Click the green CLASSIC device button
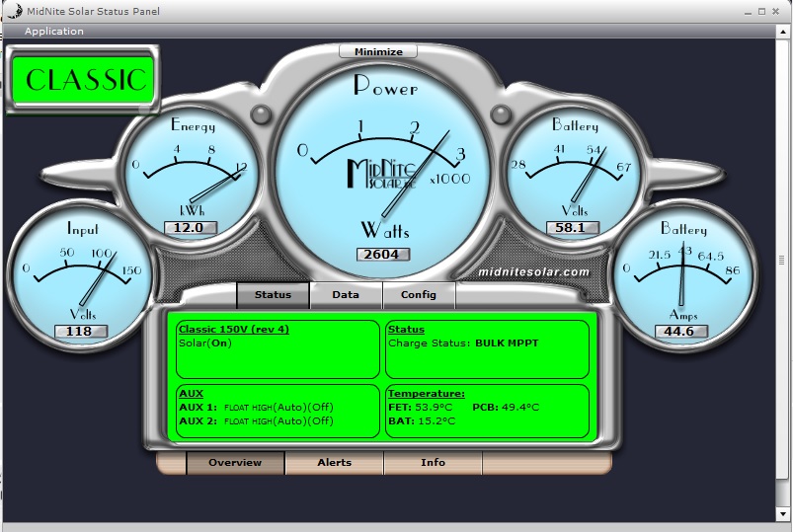The height and width of the screenshot is (532, 793). pos(83,80)
